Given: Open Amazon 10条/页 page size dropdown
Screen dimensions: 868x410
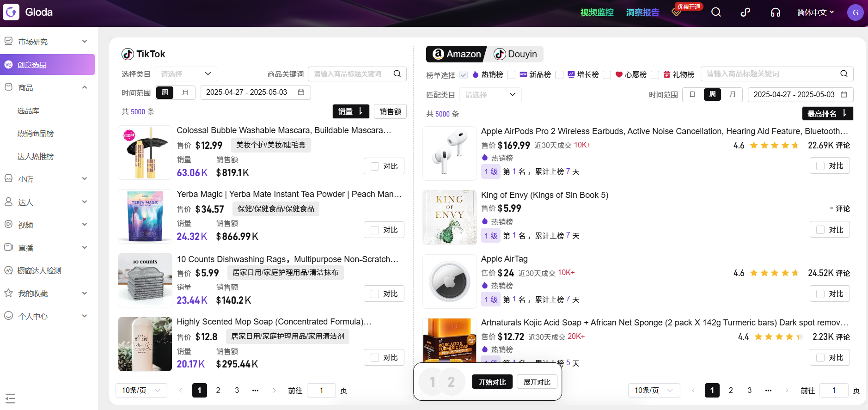Looking at the screenshot, I should click(x=654, y=391).
